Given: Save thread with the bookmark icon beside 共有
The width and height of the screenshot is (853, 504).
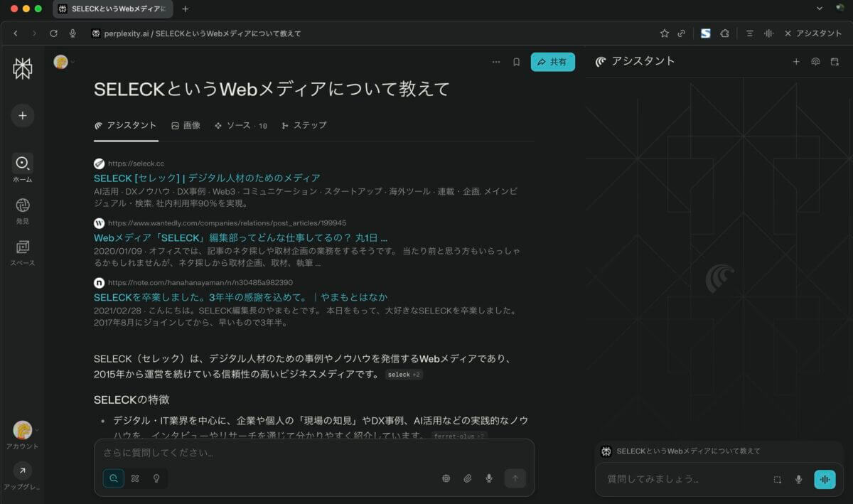Looking at the screenshot, I should coord(517,62).
